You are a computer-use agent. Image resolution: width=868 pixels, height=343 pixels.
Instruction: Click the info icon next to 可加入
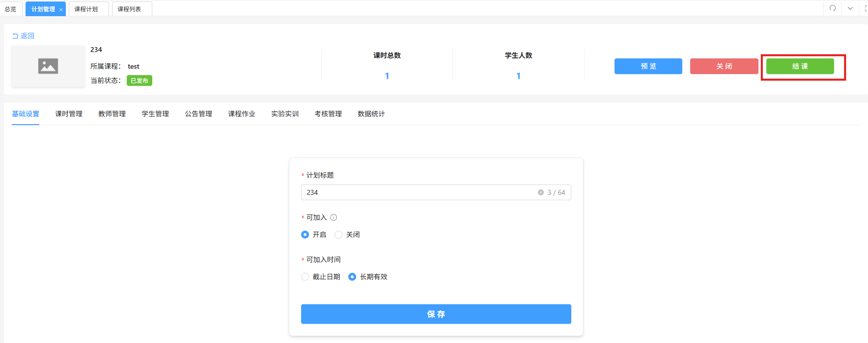334,217
